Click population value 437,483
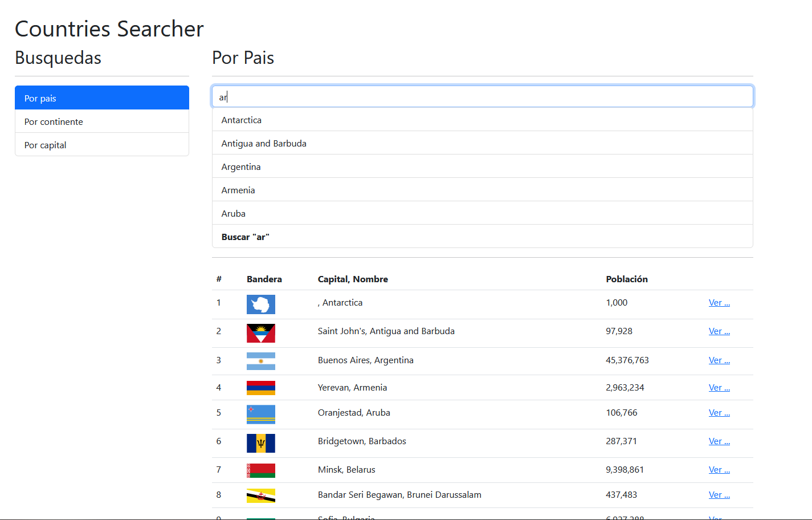Viewport: 812px width, 520px height. click(622, 495)
